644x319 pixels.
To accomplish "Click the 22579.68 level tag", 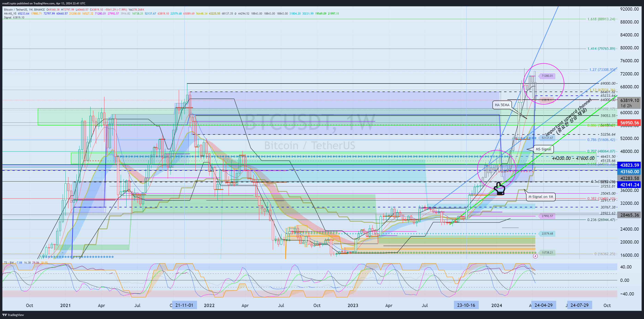I will [x=547, y=234].
